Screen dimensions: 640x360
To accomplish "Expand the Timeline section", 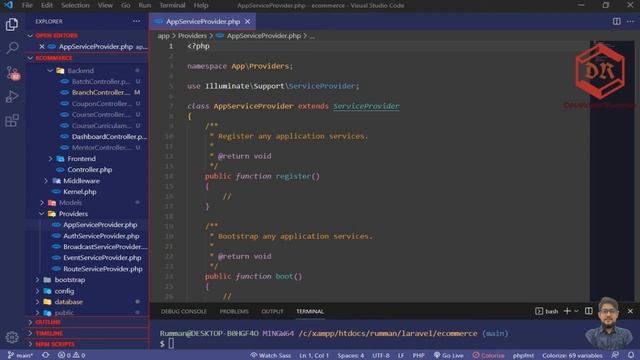I will pyautogui.click(x=49, y=333).
